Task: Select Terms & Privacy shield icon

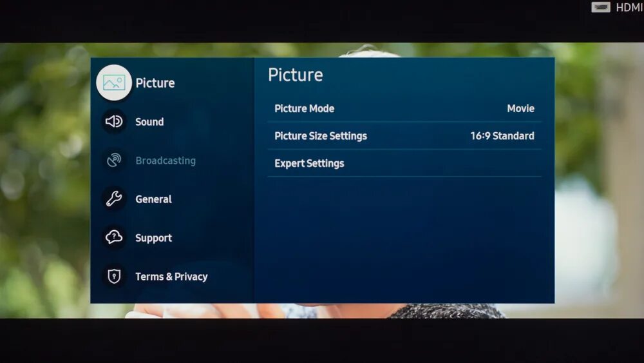Action: [x=114, y=276]
